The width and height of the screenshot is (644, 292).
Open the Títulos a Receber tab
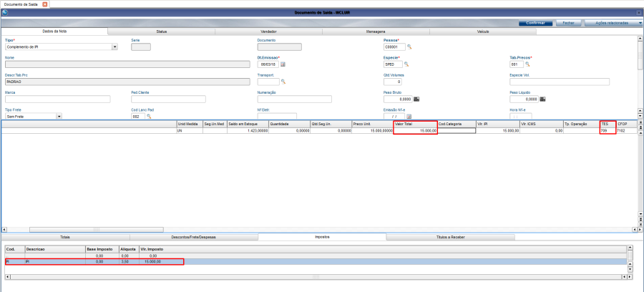[451, 238]
